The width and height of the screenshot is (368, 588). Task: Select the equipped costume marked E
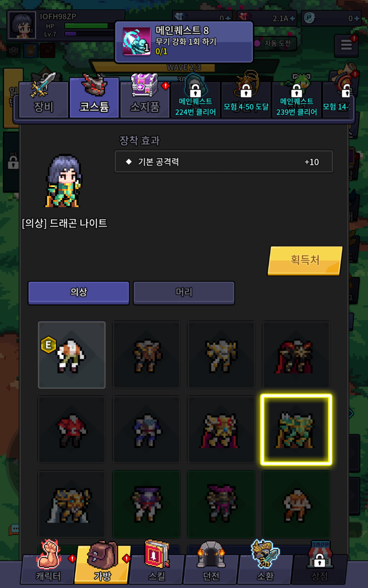(x=72, y=355)
